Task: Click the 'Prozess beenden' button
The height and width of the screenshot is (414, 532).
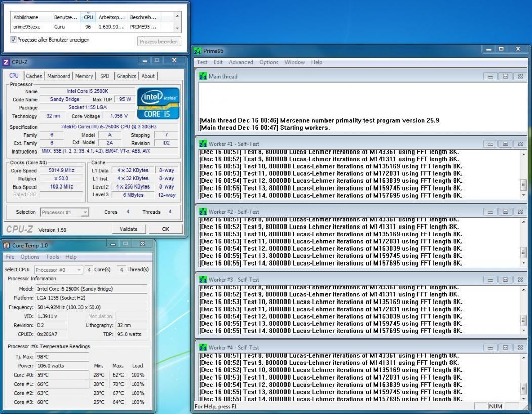Action: point(159,42)
